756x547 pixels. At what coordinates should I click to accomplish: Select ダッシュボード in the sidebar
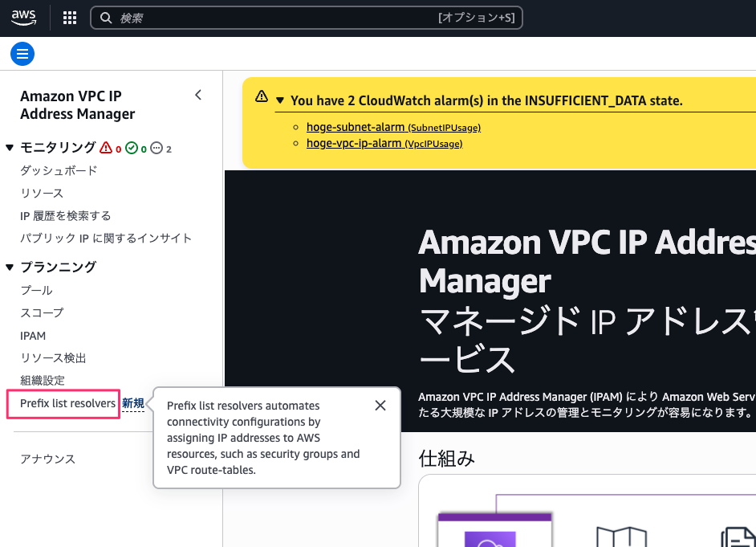(60, 170)
